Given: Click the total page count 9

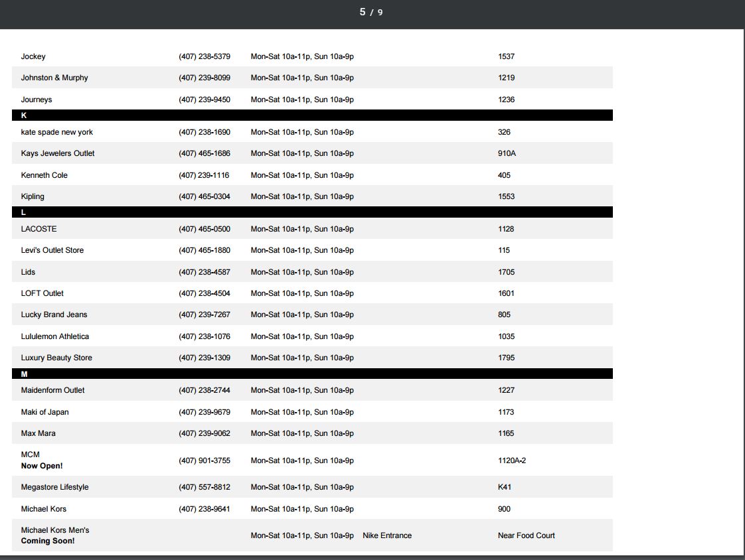Looking at the screenshot, I should click(380, 13).
